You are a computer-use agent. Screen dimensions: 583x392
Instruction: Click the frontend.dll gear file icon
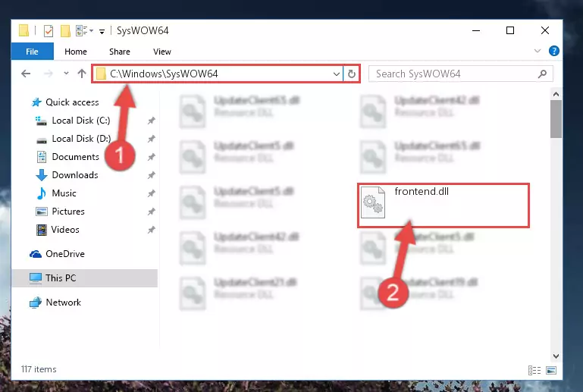pos(373,202)
